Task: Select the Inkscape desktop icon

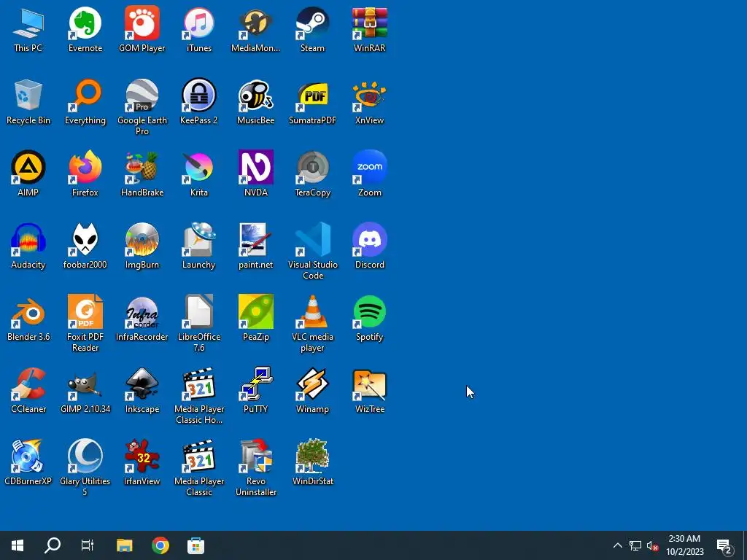Action: click(142, 384)
